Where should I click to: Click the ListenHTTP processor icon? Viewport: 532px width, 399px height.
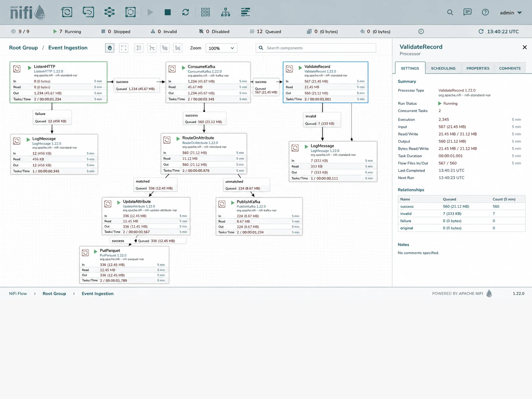pyautogui.click(x=17, y=68)
